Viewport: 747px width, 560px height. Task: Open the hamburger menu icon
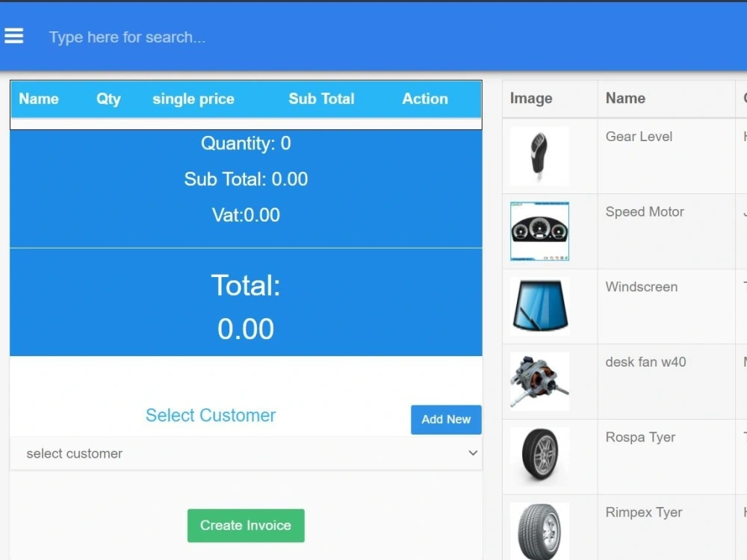(13, 36)
